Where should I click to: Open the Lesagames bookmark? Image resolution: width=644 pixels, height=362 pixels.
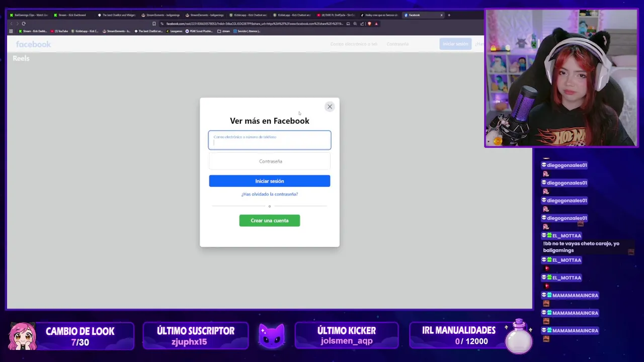(x=174, y=31)
